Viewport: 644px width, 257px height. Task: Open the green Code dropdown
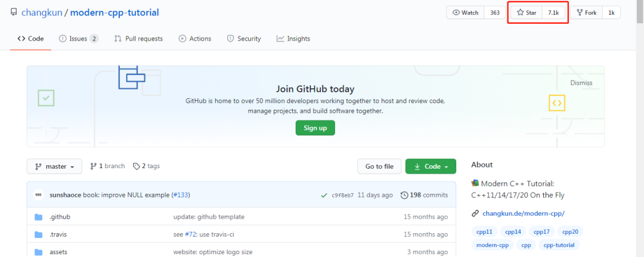[431, 166]
